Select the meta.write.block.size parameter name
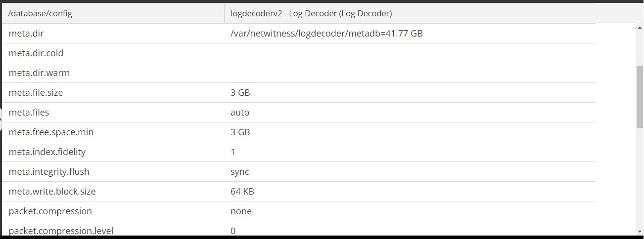Viewport: 644px width, 239px height. click(x=52, y=192)
